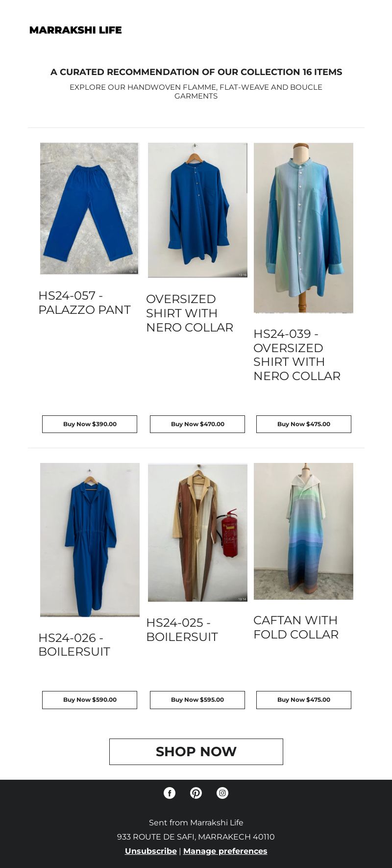Screen dimensions: 392x868
Task: Open Manage preferences link
Action: click(225, 851)
